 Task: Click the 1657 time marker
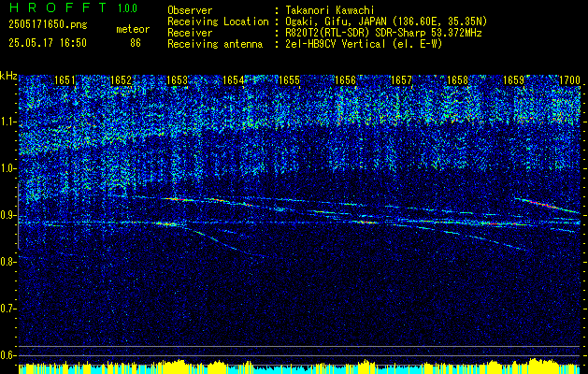(401, 80)
